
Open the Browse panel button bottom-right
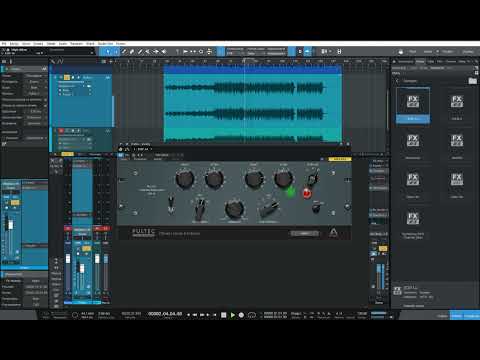472,316
